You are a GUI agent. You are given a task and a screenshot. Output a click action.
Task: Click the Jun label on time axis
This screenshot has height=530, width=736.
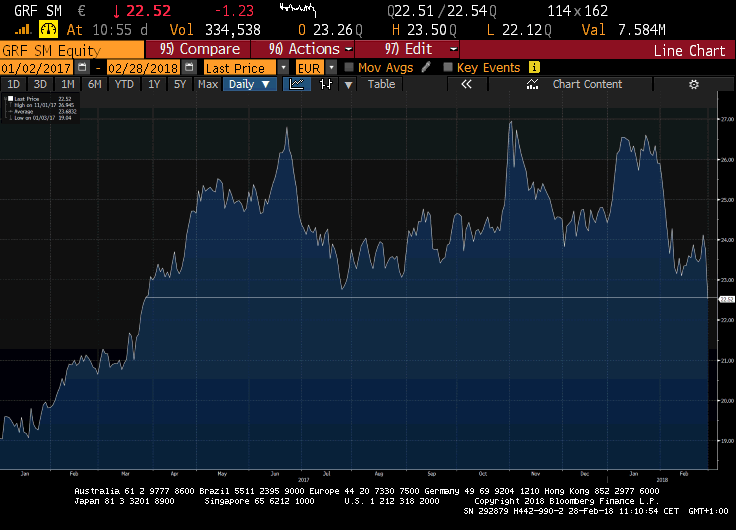(275, 474)
